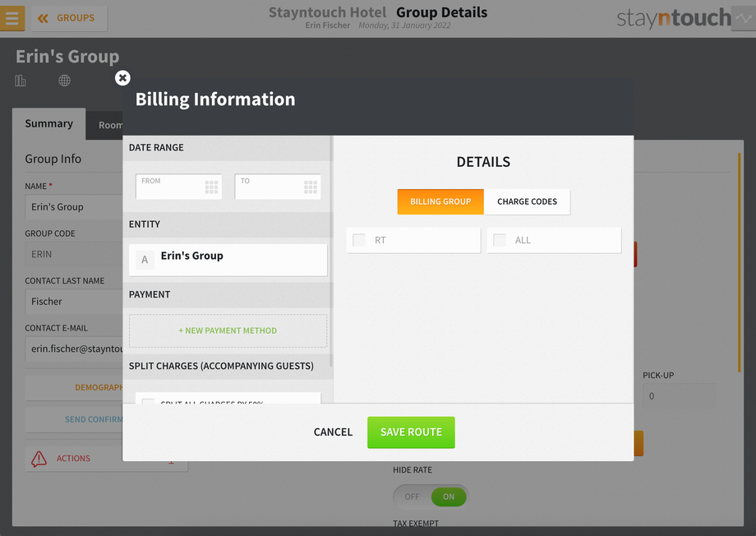Click the 'Group Info' heading text

click(53, 159)
